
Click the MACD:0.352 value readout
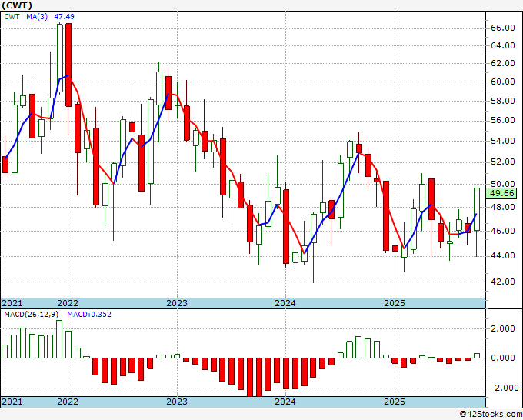point(89,315)
